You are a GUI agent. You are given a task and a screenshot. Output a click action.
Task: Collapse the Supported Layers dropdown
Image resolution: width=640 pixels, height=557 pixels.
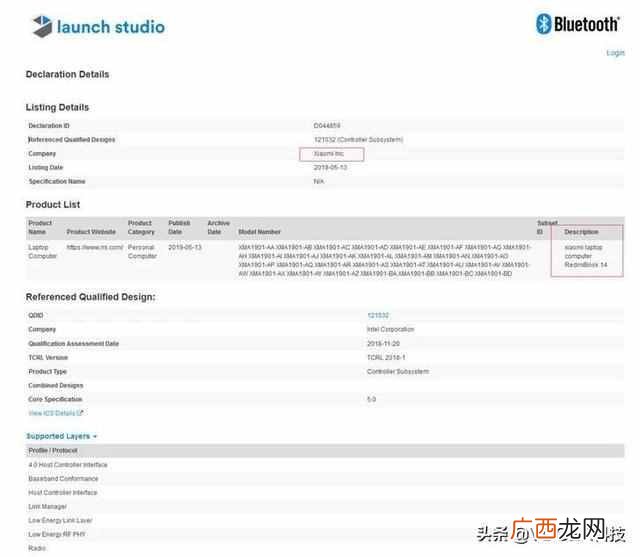tap(62, 436)
